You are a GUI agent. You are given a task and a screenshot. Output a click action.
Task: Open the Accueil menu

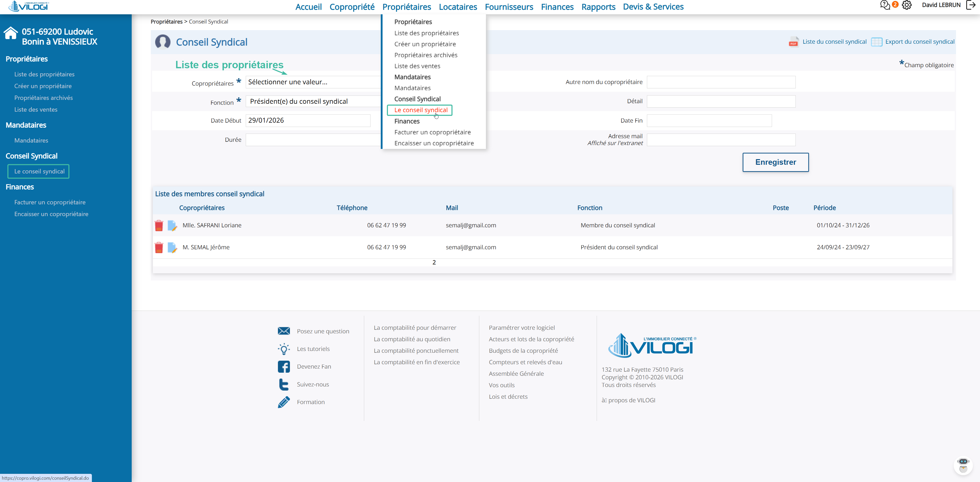click(x=309, y=7)
